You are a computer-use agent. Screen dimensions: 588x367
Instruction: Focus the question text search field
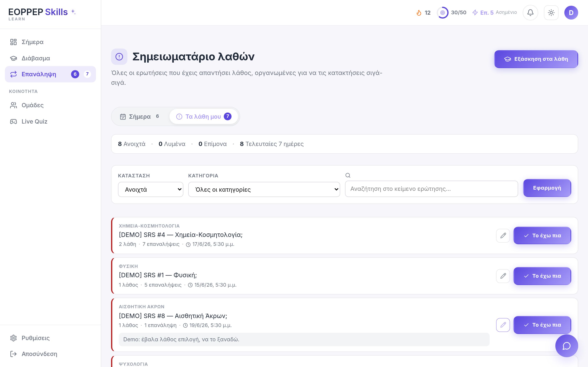[432, 189]
